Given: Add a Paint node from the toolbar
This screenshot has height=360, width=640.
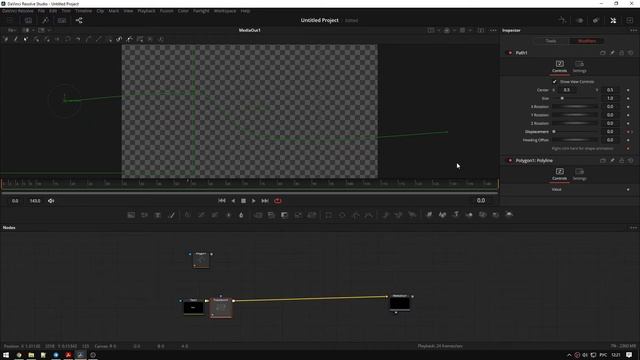Looking at the screenshot, I should click(x=171, y=215).
